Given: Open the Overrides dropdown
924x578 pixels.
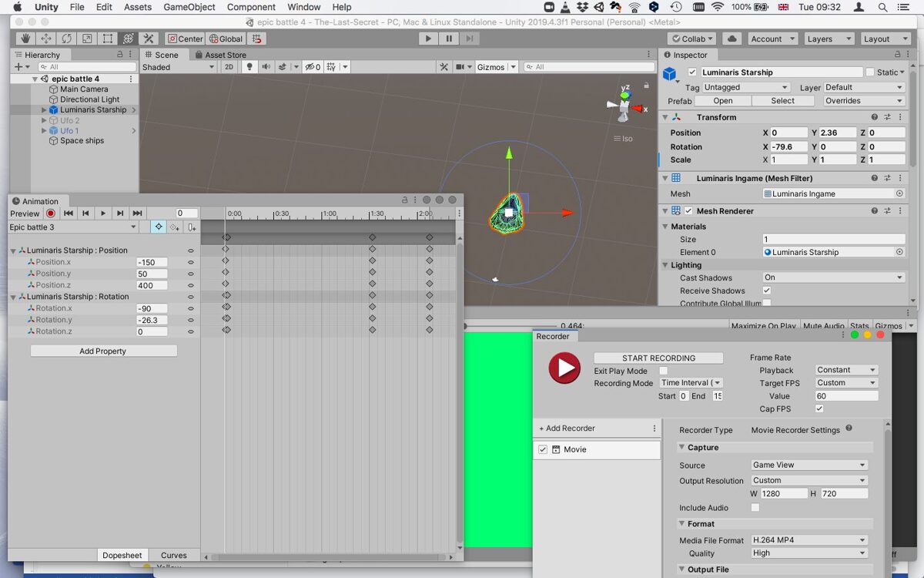Looking at the screenshot, I should click(863, 101).
